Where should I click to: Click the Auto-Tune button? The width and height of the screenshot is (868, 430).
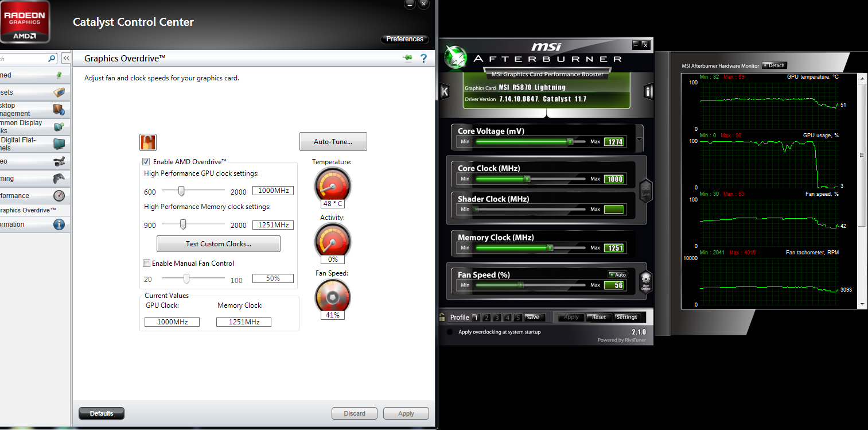click(x=333, y=141)
